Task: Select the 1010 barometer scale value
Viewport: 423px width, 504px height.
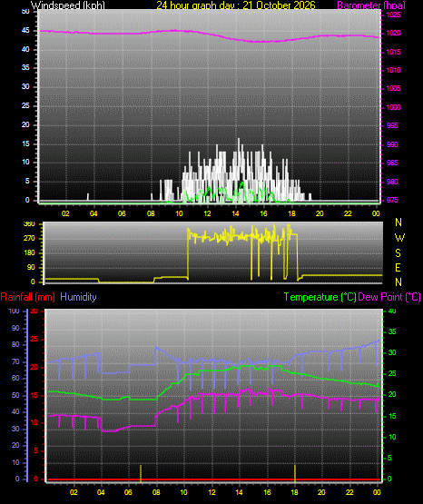Action: click(393, 70)
